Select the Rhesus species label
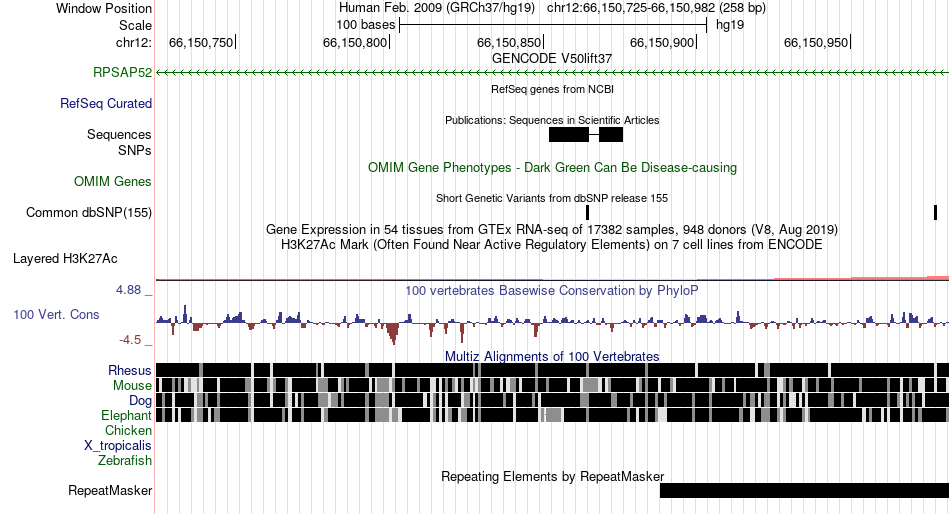The width and height of the screenshot is (950, 514). tap(130, 370)
